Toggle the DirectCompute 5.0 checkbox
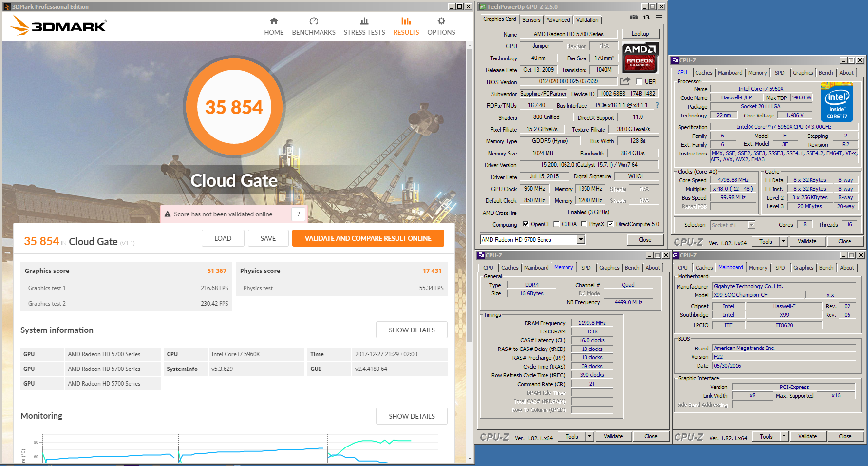Image resolution: width=868 pixels, height=466 pixels. pyautogui.click(x=610, y=224)
